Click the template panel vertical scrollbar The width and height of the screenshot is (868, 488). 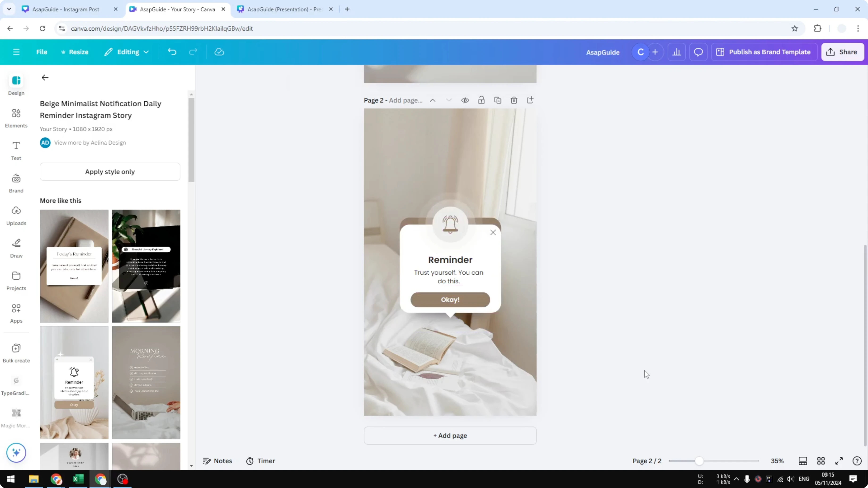(x=191, y=140)
